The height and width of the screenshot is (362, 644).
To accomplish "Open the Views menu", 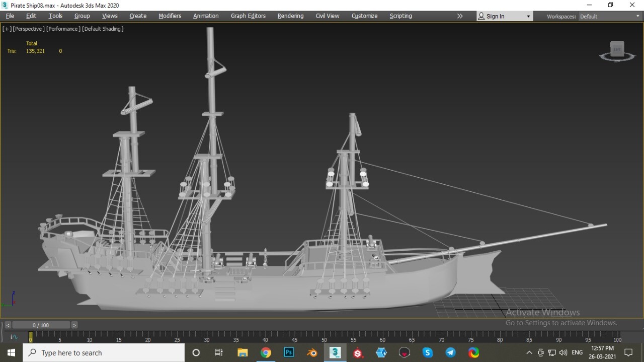I will click(110, 16).
